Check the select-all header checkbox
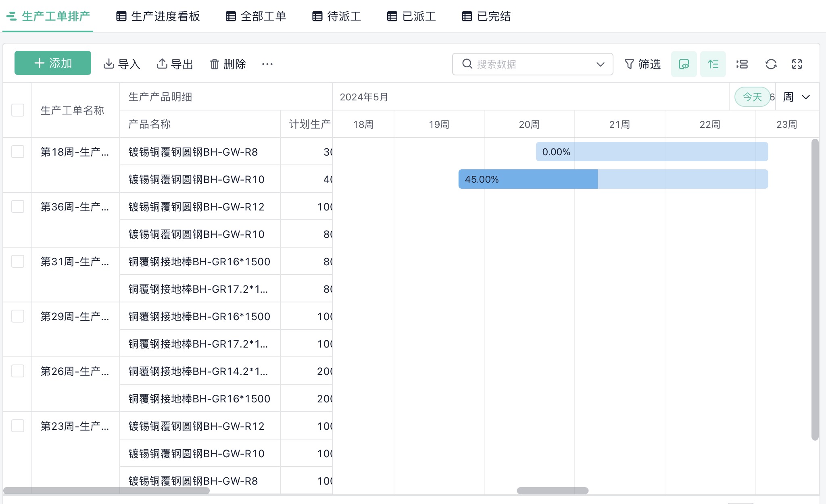Screen dimensions: 826x504 point(18,110)
